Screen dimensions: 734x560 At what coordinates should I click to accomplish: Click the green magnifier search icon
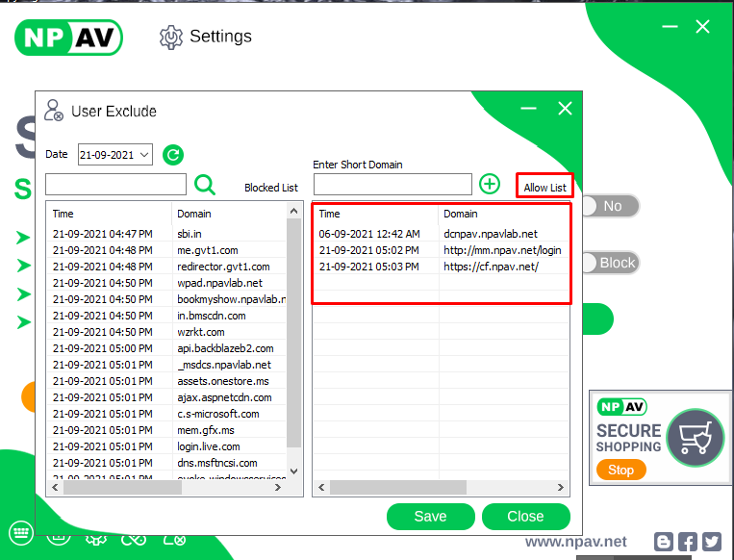205,185
